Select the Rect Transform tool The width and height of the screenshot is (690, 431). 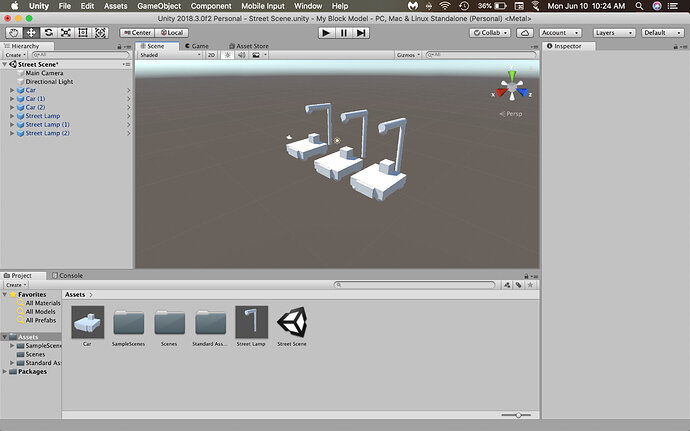point(83,33)
